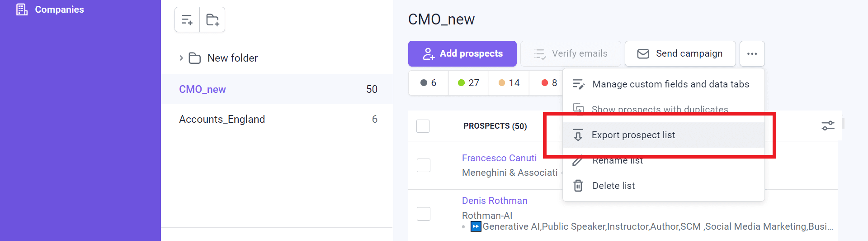Screen dimensions: 868x241
Task: Click the create new folder icon
Action: point(212,20)
